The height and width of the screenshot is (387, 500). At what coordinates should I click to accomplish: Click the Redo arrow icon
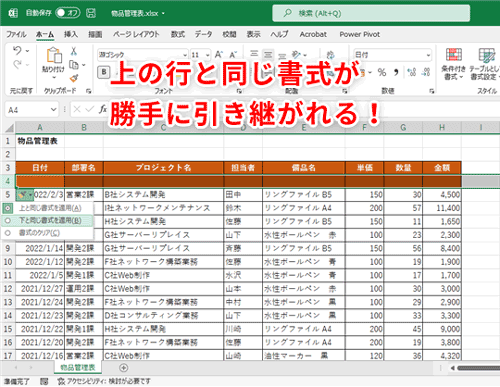(x=17, y=64)
